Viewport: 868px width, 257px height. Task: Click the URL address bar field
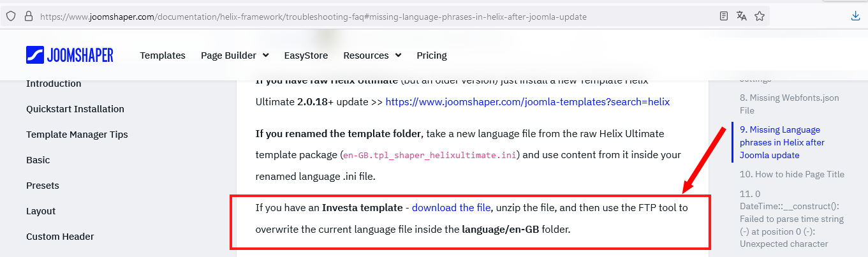pyautogui.click(x=370, y=17)
